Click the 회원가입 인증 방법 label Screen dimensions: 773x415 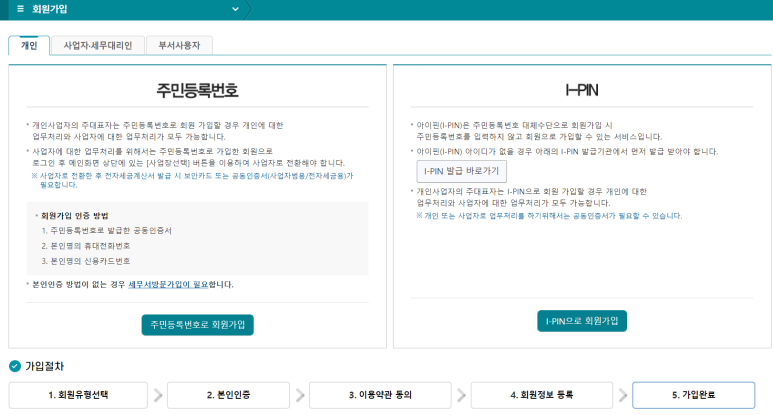tap(74, 216)
